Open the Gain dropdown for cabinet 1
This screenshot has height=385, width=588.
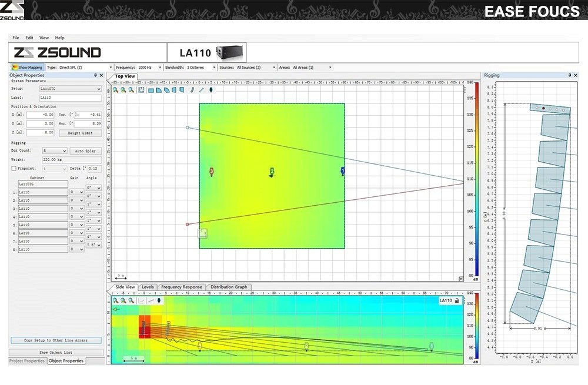(x=76, y=192)
